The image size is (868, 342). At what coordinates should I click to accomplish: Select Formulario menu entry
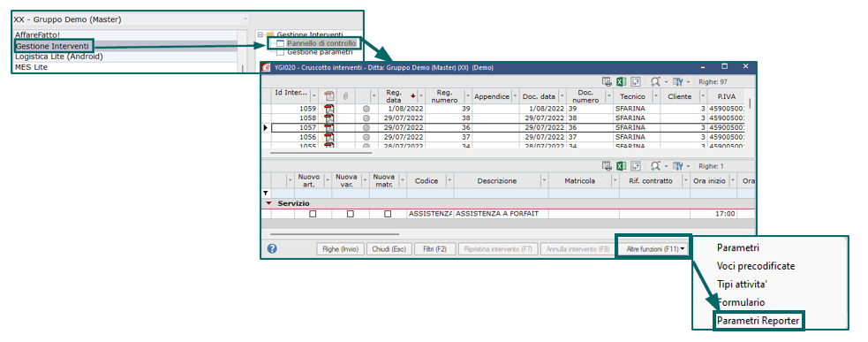[x=741, y=302]
